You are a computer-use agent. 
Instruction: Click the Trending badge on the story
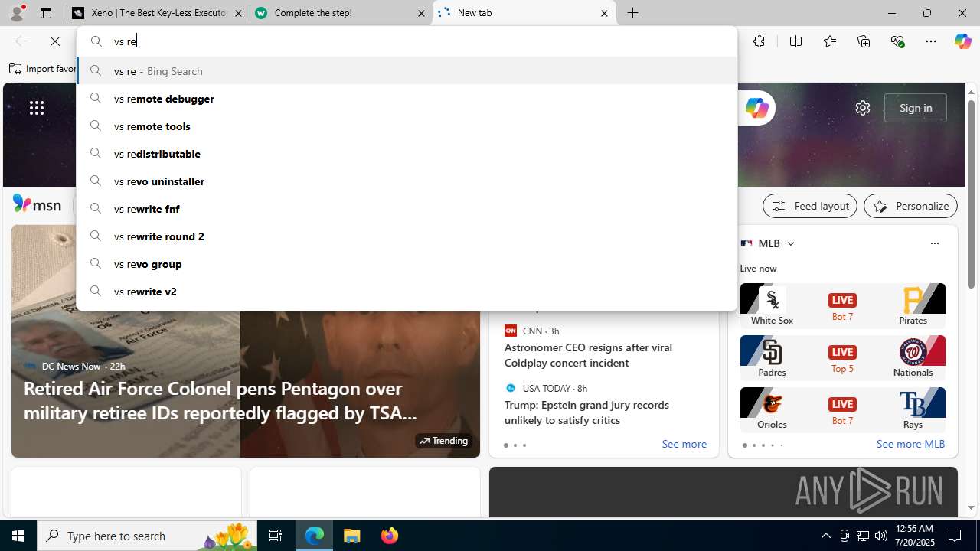tap(443, 441)
